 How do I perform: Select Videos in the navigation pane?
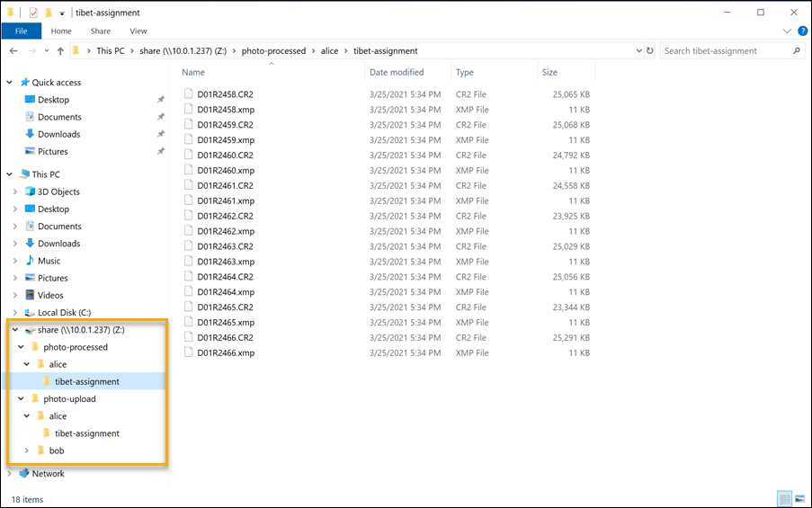pos(50,295)
